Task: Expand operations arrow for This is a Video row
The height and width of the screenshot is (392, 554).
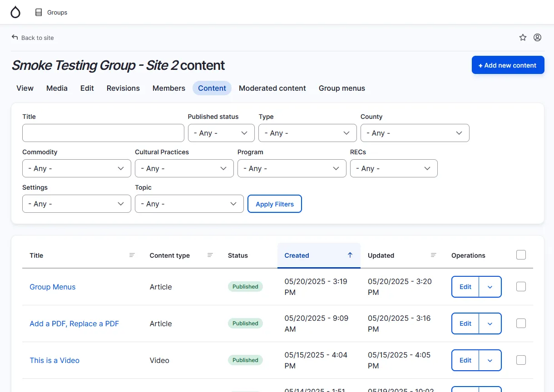Action: 490,360
